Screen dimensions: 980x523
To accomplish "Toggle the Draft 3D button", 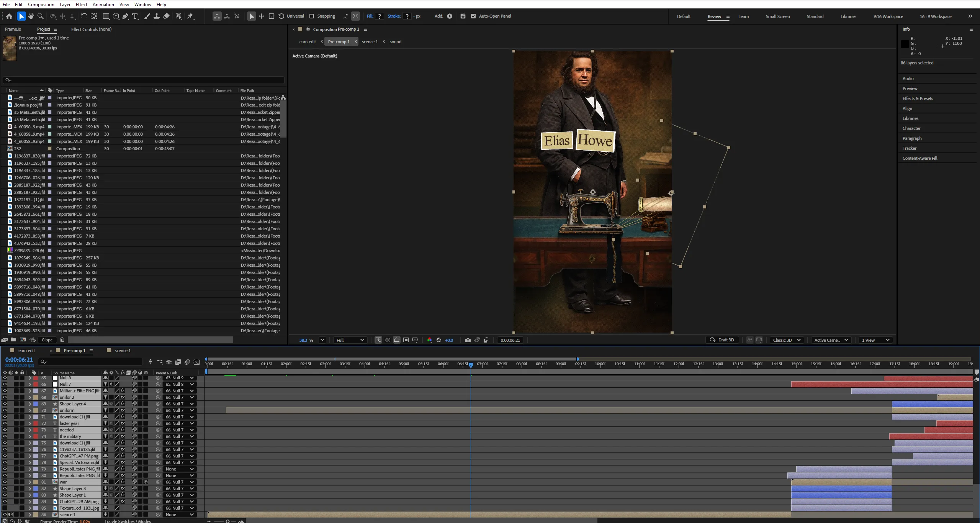I will pyautogui.click(x=722, y=340).
